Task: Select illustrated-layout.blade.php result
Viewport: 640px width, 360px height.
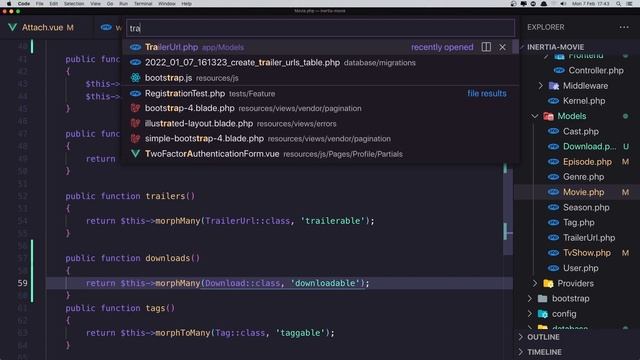Action: [x=320, y=124]
